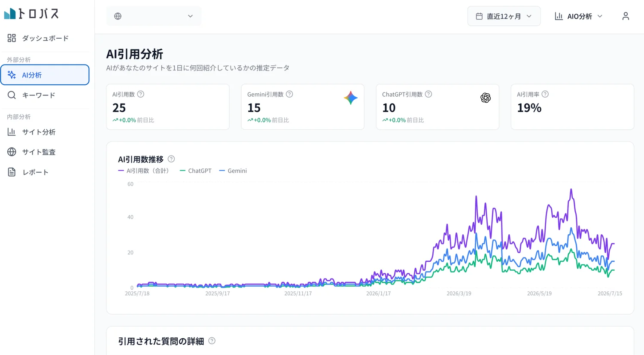This screenshot has height=355, width=644.
Task: Go to ダッシュボード in the sidebar
Action: coord(45,38)
